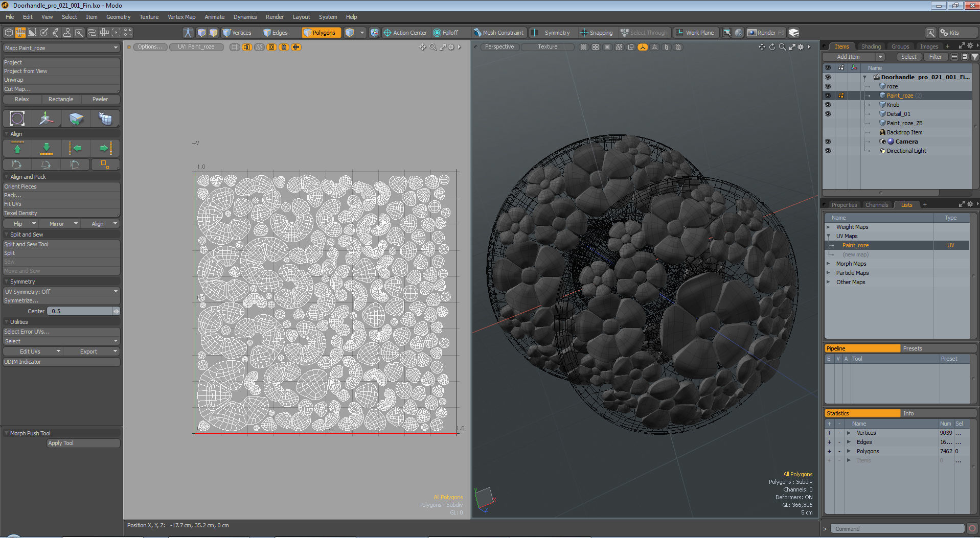Image resolution: width=980 pixels, height=538 pixels.
Task: Toggle visibility eye of Knob item
Action: (828, 105)
